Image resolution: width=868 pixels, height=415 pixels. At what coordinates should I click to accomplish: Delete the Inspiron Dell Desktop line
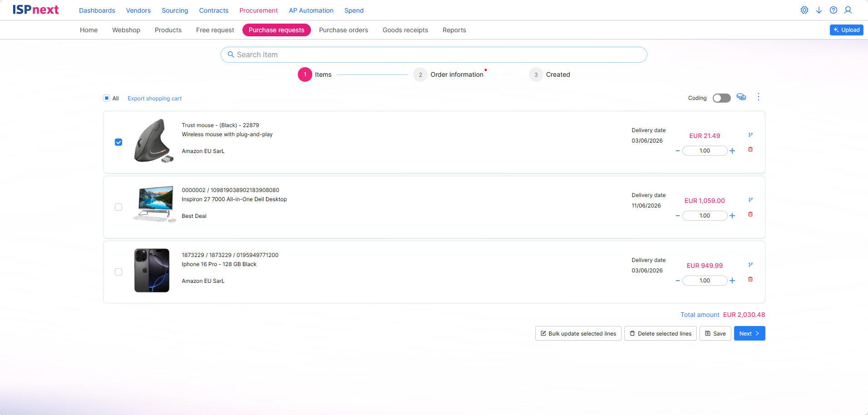coord(750,214)
